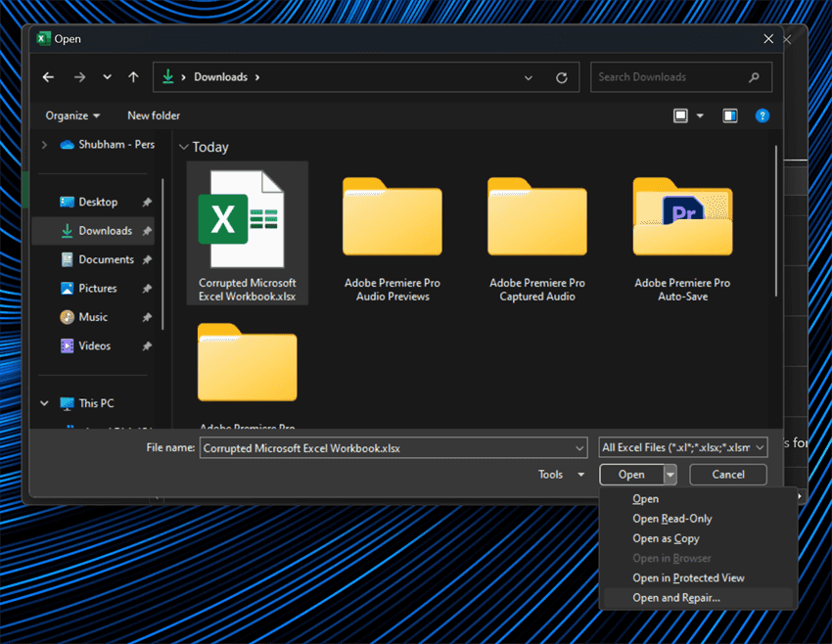Open the view options dropdown arrow

click(700, 115)
